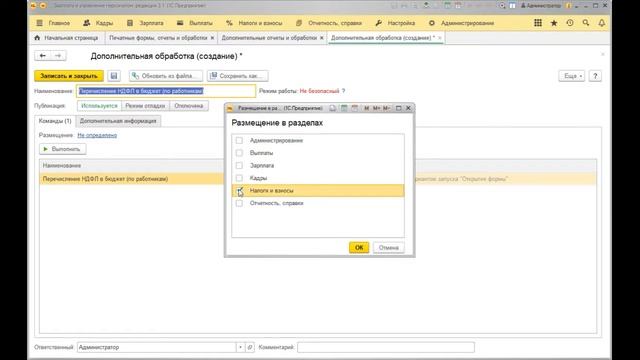This screenshot has width=640, height=360.
Task: Check the Зарплата checkbox
Action: point(239,165)
